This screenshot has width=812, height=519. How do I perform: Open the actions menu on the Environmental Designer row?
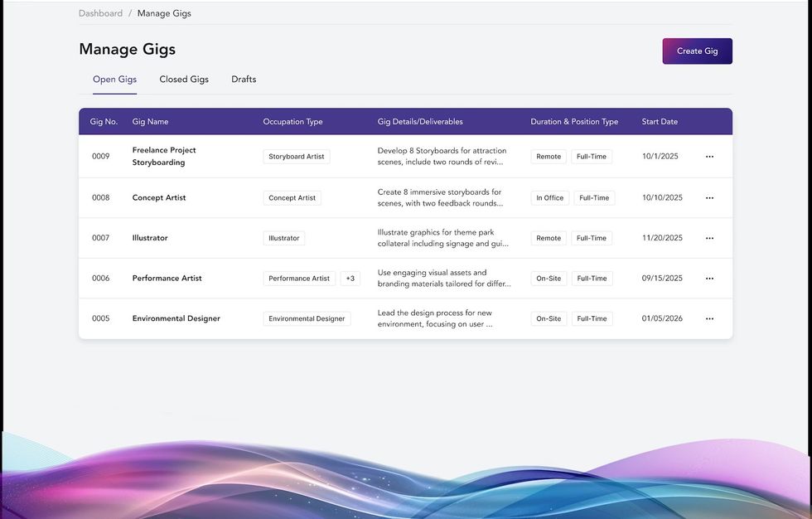[x=709, y=318]
